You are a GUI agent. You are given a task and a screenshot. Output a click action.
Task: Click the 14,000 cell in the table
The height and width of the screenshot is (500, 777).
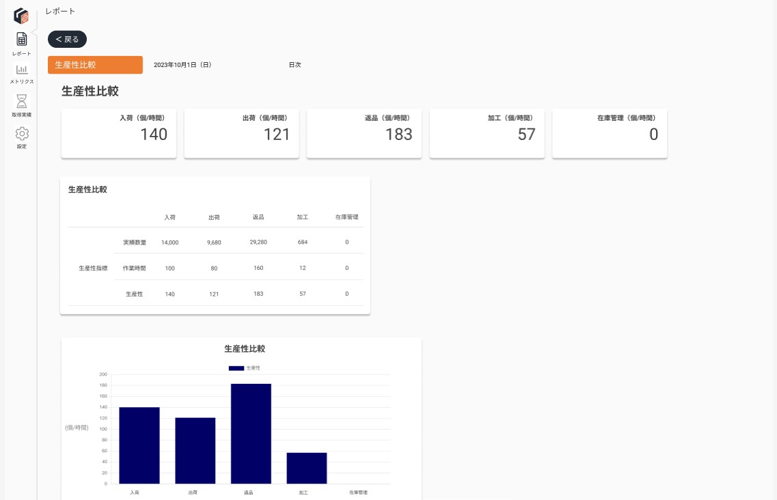170,242
